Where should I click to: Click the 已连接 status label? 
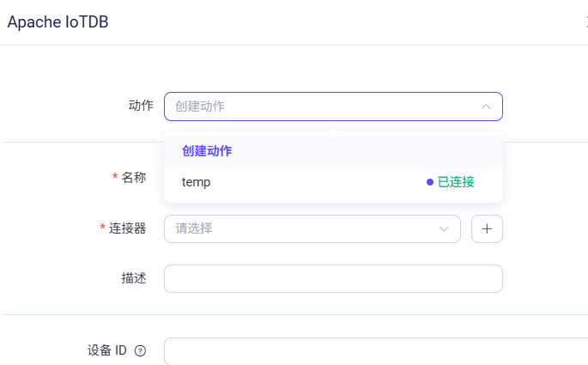(x=456, y=182)
